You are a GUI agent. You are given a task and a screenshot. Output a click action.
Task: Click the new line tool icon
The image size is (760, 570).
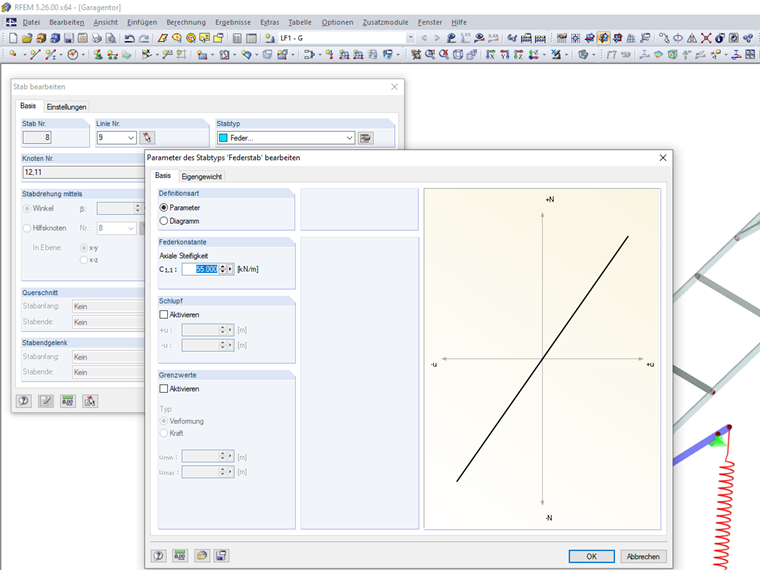coord(34,54)
